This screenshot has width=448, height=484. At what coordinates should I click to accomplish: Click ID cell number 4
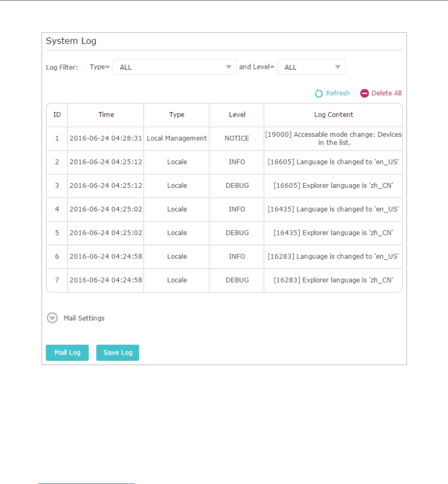[x=57, y=209]
